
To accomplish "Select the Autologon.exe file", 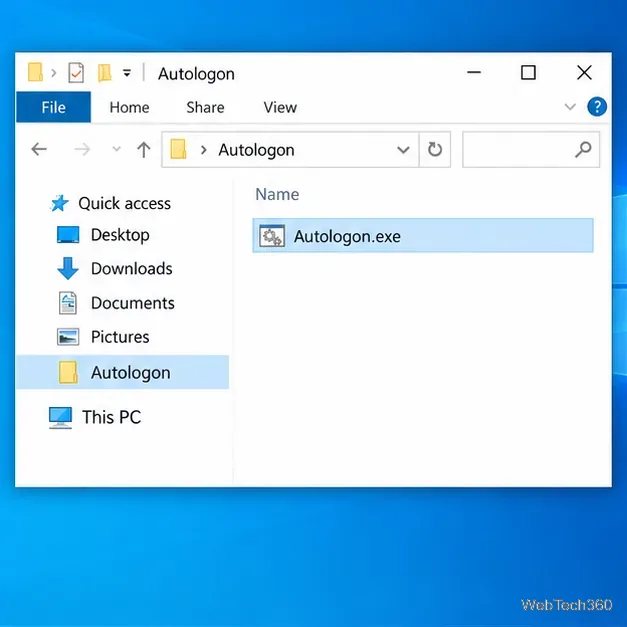I will click(423, 236).
